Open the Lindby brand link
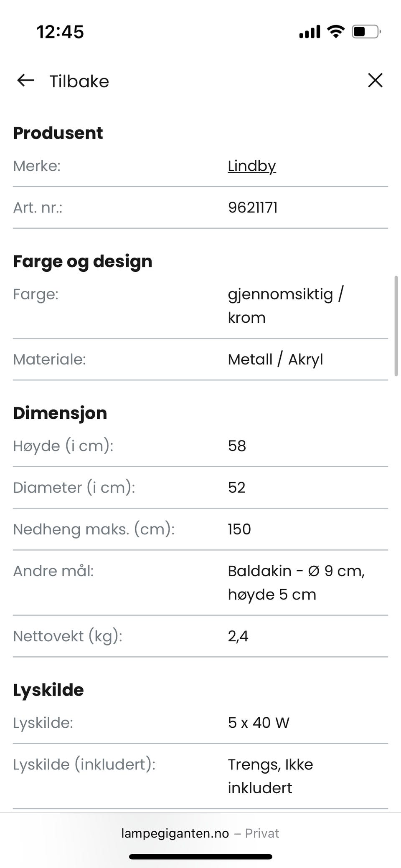 [x=252, y=166]
